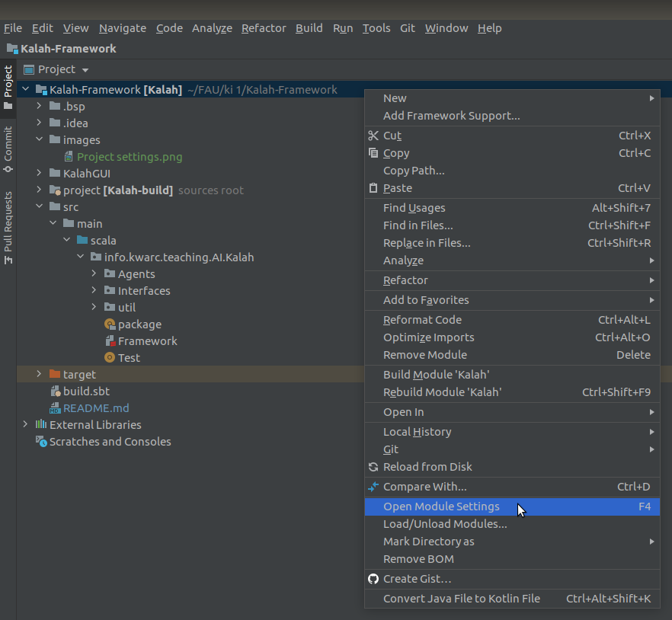Click the Cut scissors icon
The width and height of the screenshot is (672, 620).
click(373, 136)
